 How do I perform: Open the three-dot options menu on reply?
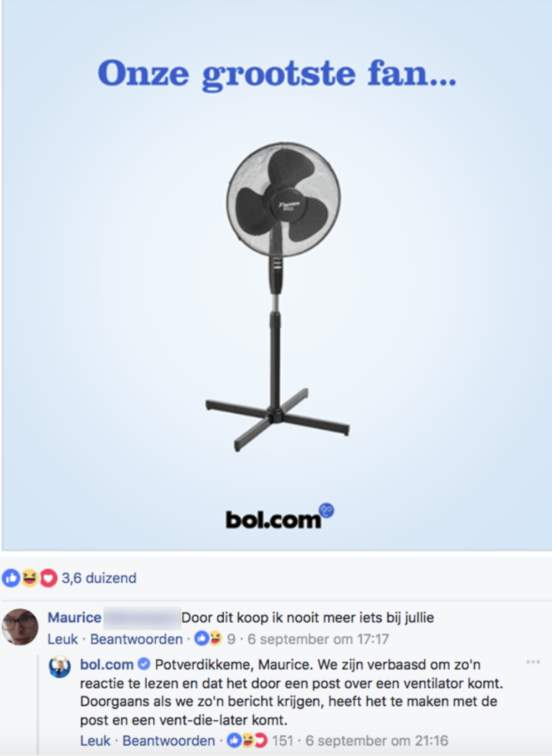tap(533, 662)
